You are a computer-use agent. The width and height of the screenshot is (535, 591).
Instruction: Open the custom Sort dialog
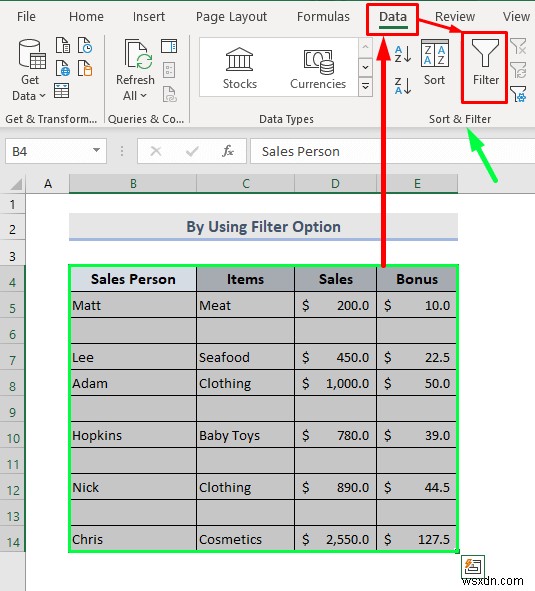434,63
